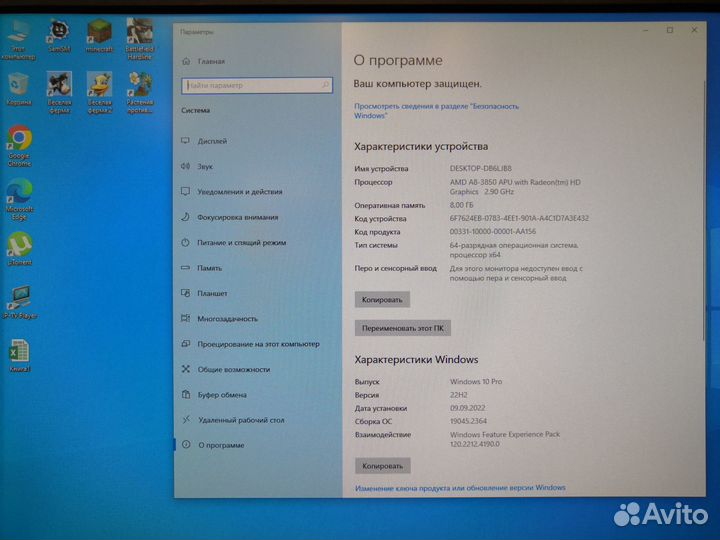Go to Главная settings home
Viewport: 720px width, 540px height.
[210, 60]
